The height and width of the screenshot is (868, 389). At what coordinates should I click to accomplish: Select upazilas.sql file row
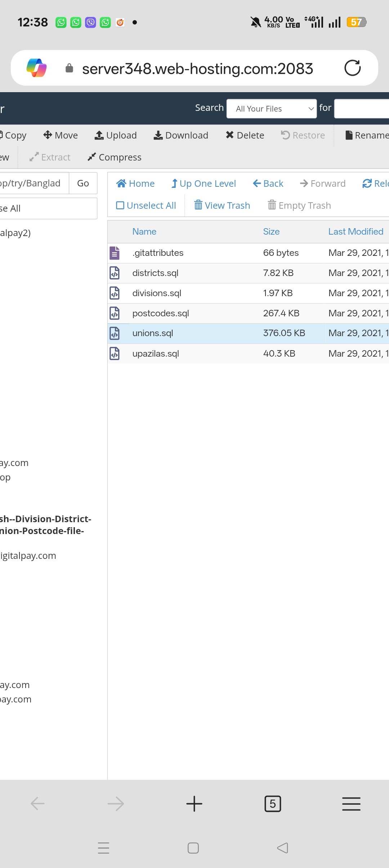pos(248,354)
